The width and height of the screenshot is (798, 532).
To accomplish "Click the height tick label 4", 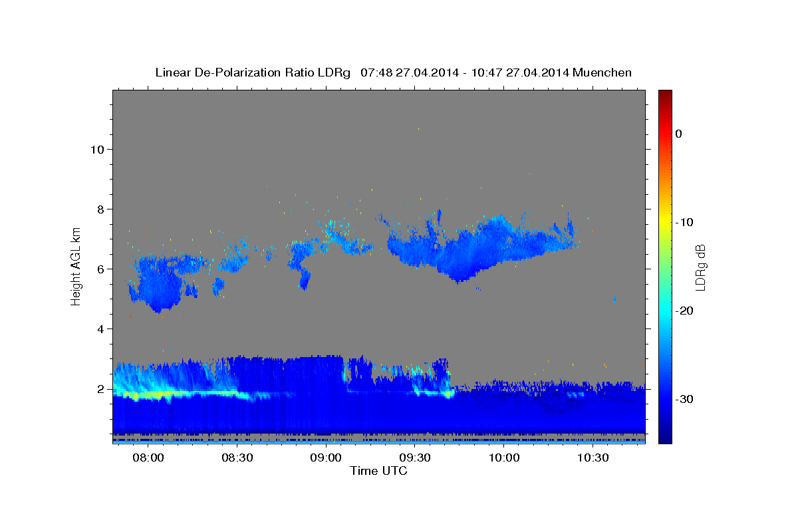I will pos(100,329).
